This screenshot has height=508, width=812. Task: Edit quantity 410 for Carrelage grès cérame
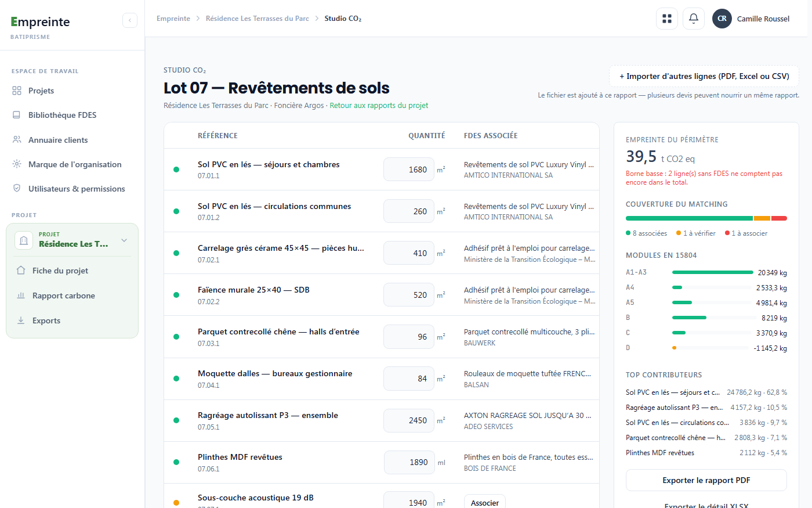click(x=409, y=253)
